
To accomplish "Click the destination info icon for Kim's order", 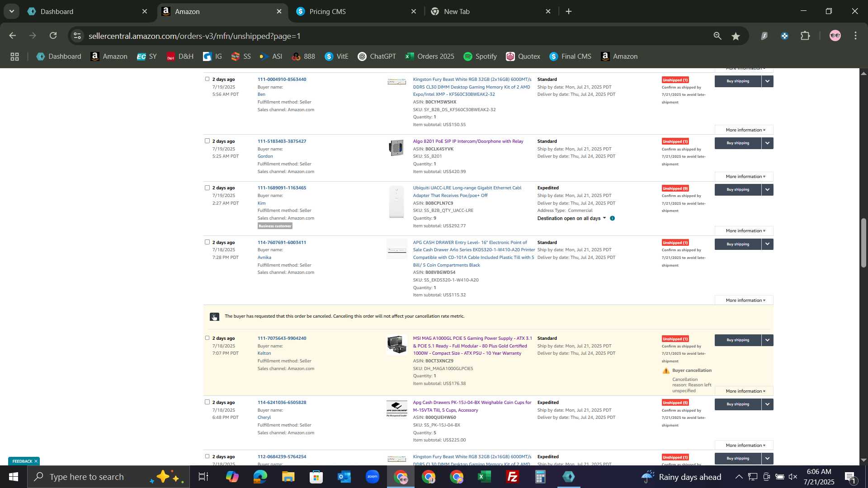I will [613, 218].
